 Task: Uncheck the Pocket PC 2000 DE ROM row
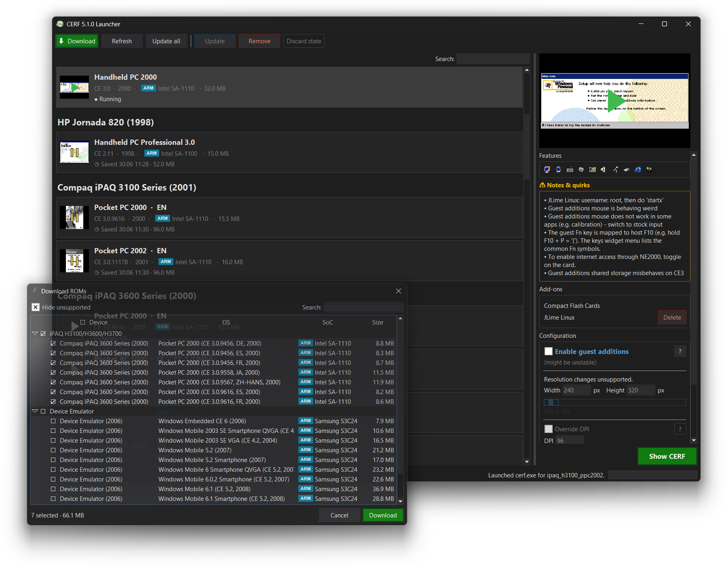53,343
